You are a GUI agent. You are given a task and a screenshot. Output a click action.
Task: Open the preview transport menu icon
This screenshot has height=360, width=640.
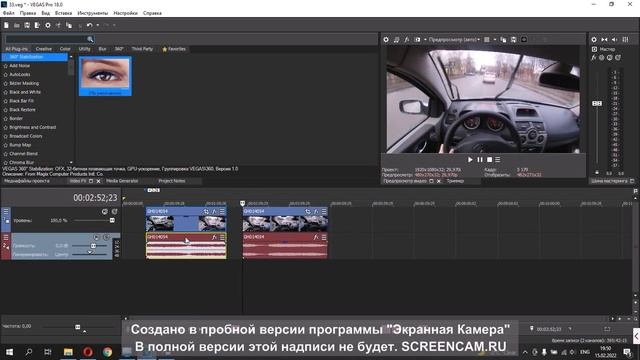498,160
